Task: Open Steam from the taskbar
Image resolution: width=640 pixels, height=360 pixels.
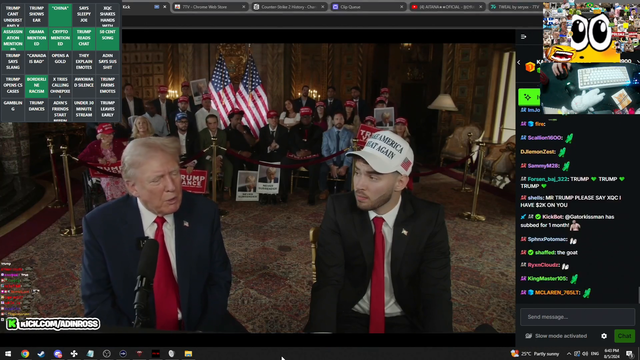Action: 41,353
